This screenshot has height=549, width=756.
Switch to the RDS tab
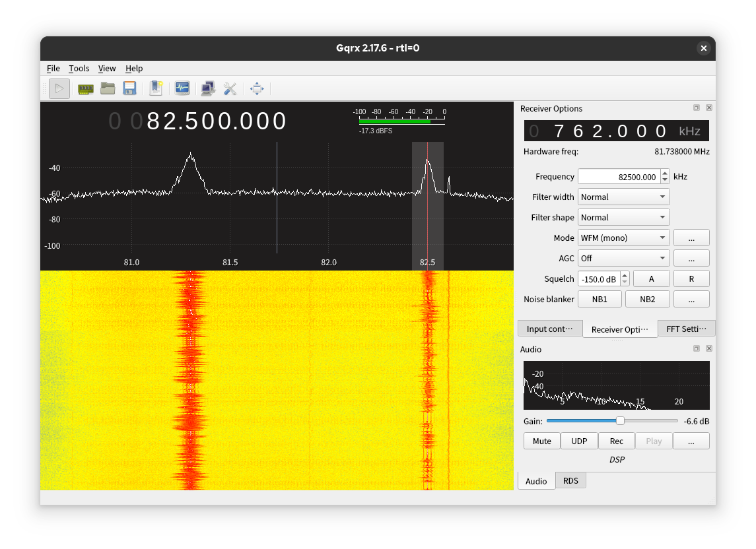[570, 480]
